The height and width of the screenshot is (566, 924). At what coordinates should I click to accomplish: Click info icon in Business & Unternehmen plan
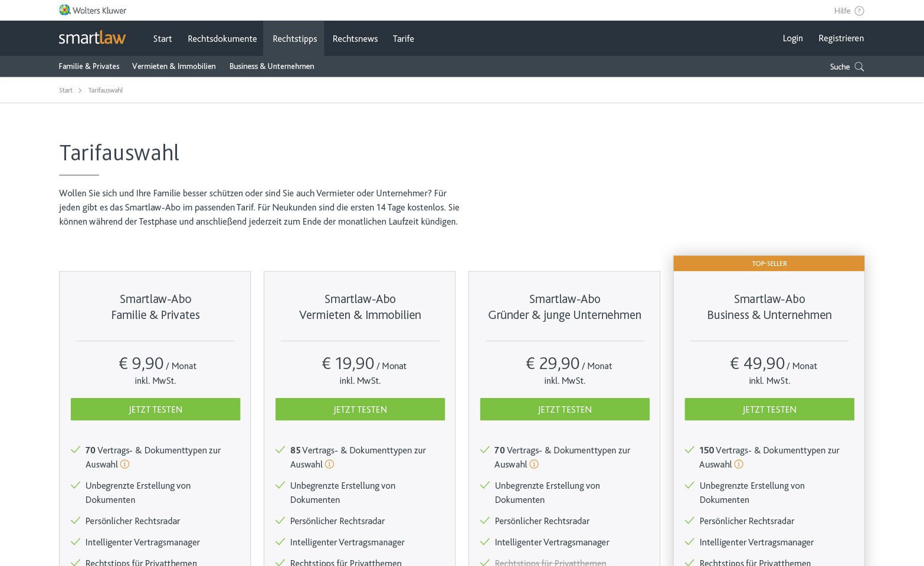pos(738,464)
